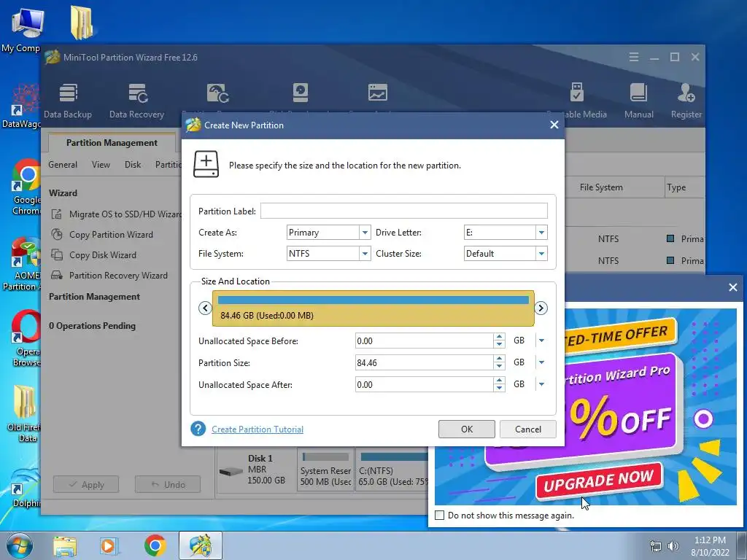
Task: Click the volume speaker tray icon
Action: point(673,545)
